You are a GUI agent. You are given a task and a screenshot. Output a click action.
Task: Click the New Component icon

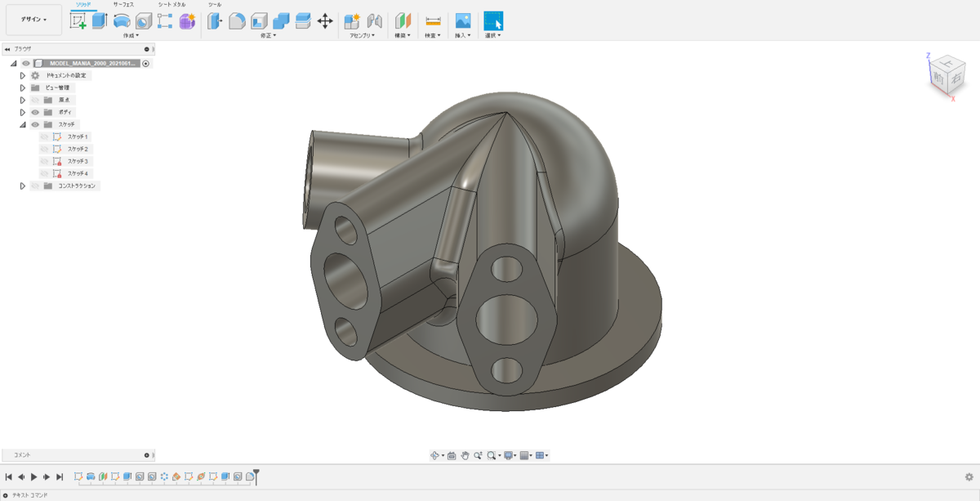click(352, 21)
